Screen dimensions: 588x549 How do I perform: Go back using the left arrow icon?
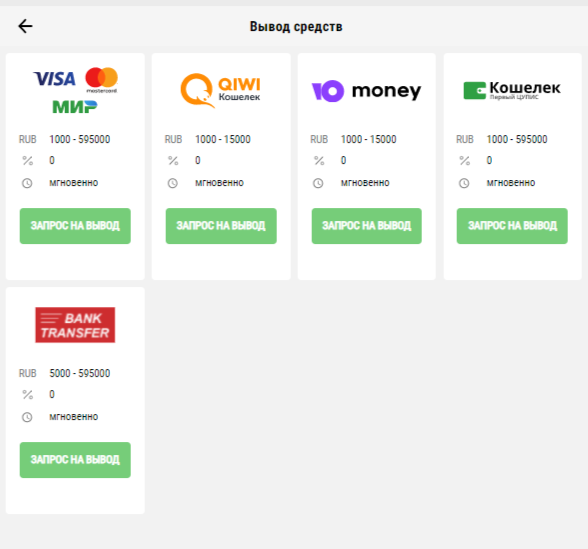click(26, 26)
